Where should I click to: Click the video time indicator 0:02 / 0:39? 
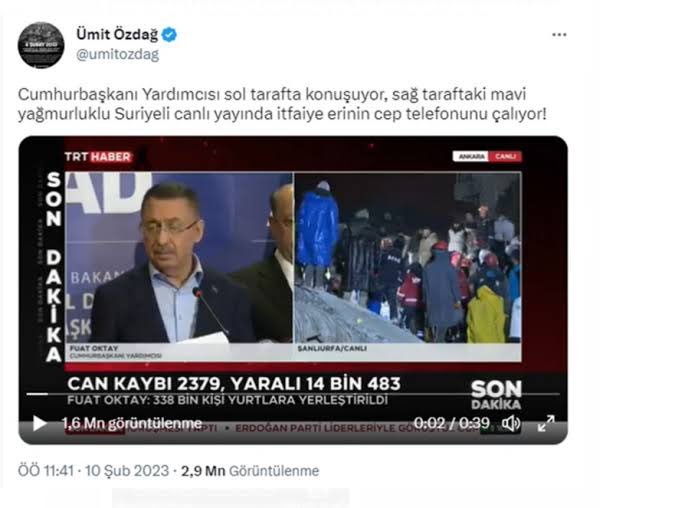(x=451, y=423)
